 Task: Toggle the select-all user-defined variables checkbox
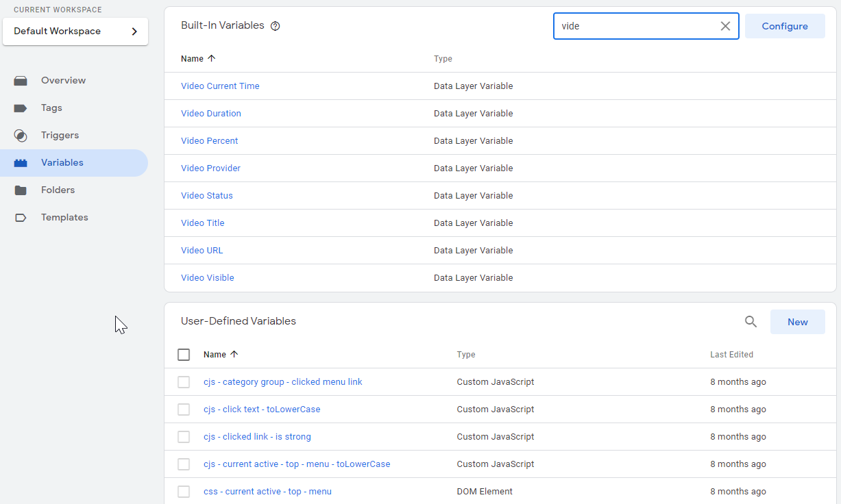[x=184, y=355]
